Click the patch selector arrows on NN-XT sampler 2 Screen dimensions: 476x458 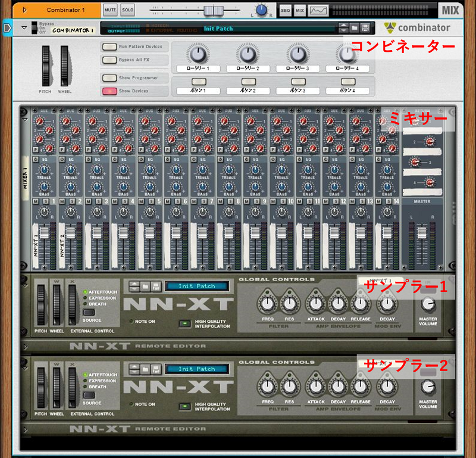coord(134,369)
